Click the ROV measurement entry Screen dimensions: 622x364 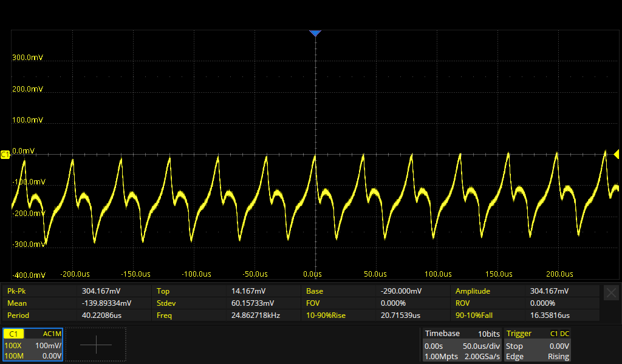tap(463, 303)
